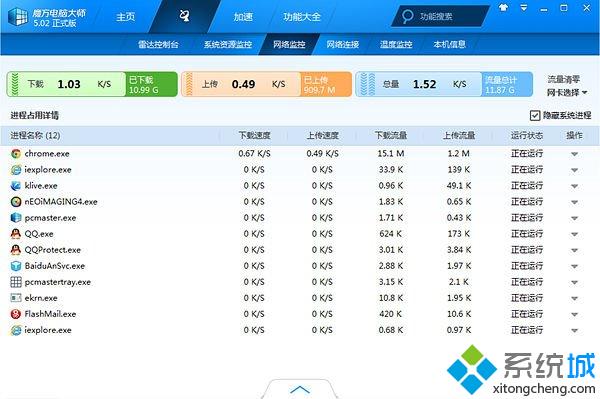Toggle 隐藏系统进程 checkbox
Screen dimensions: 600x399
click(x=535, y=115)
